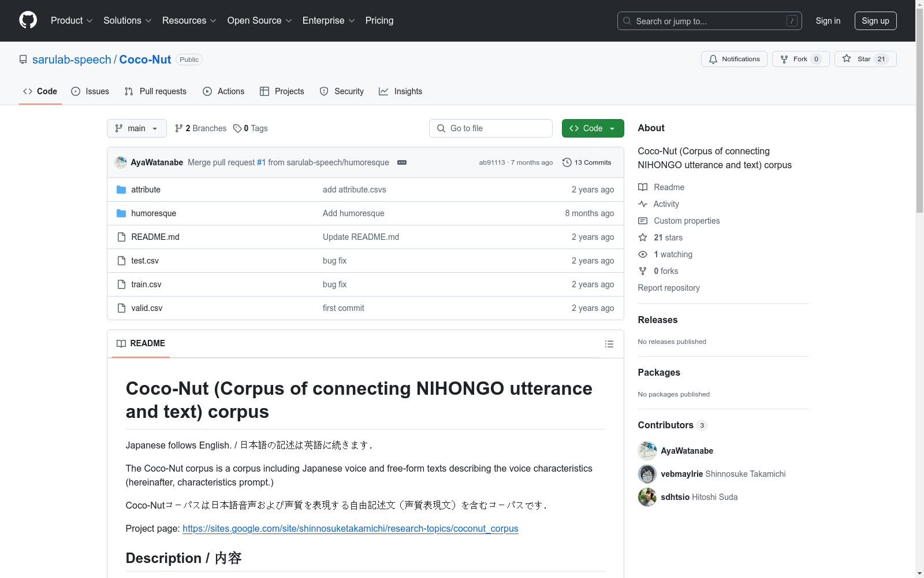Focus the Search or jump to field

pos(710,21)
